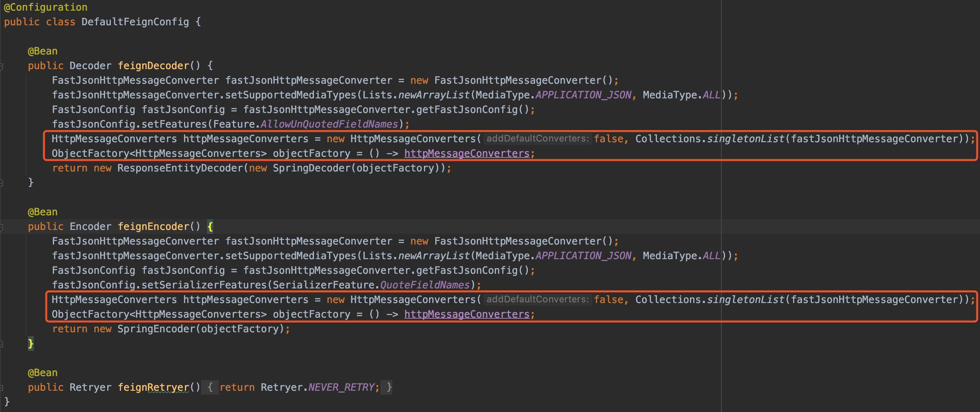980x412 pixels.
Task: Click the QuoteFieldNames constant
Action: [425, 285]
